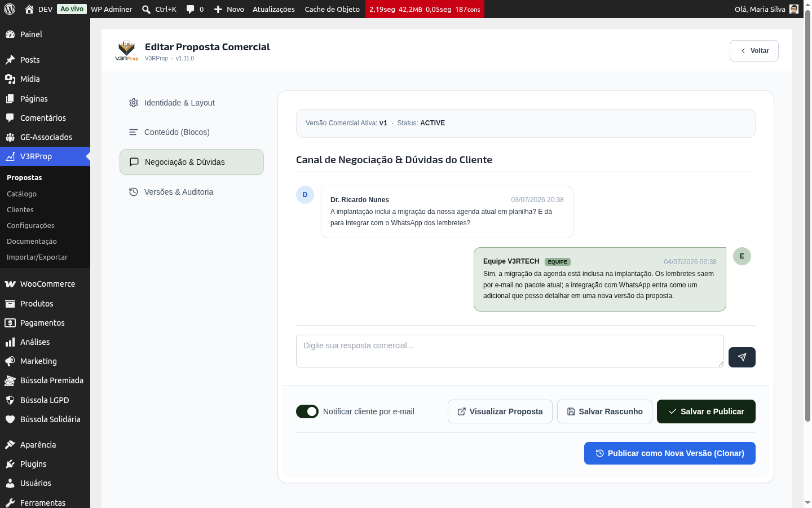Open Conteúdo (Blocos) tab

(x=192, y=132)
